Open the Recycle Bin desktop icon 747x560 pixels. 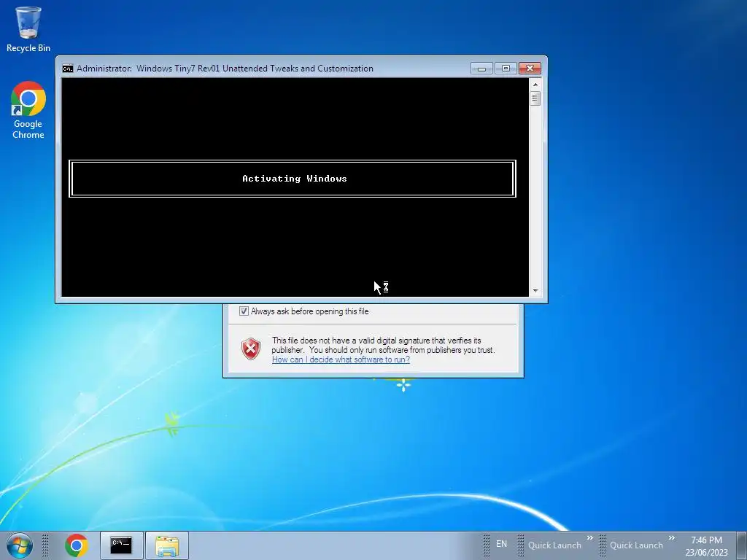pos(28,28)
